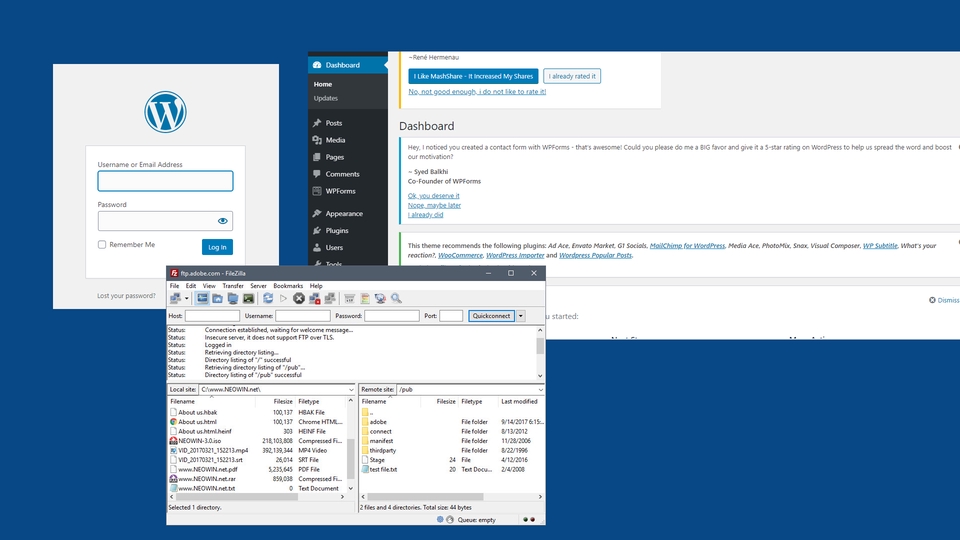
Task: Open Plugins in the WordPress sidebar
Action: click(337, 231)
